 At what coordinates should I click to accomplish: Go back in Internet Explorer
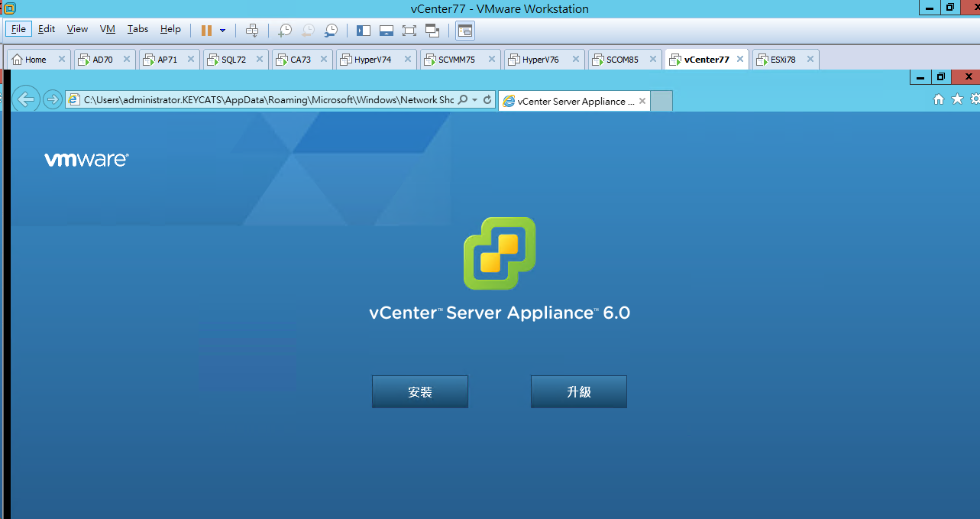[26, 99]
